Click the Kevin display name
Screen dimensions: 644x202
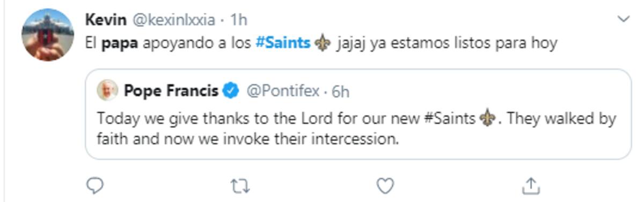[106, 20]
